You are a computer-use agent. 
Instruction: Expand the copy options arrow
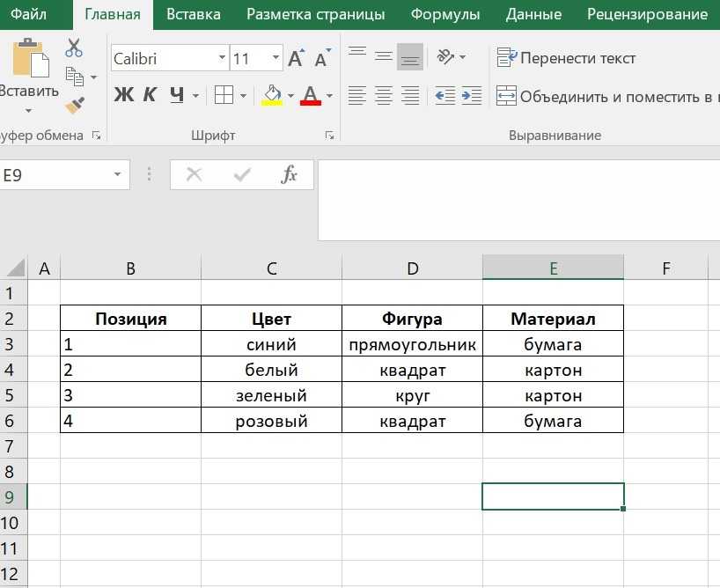click(93, 77)
